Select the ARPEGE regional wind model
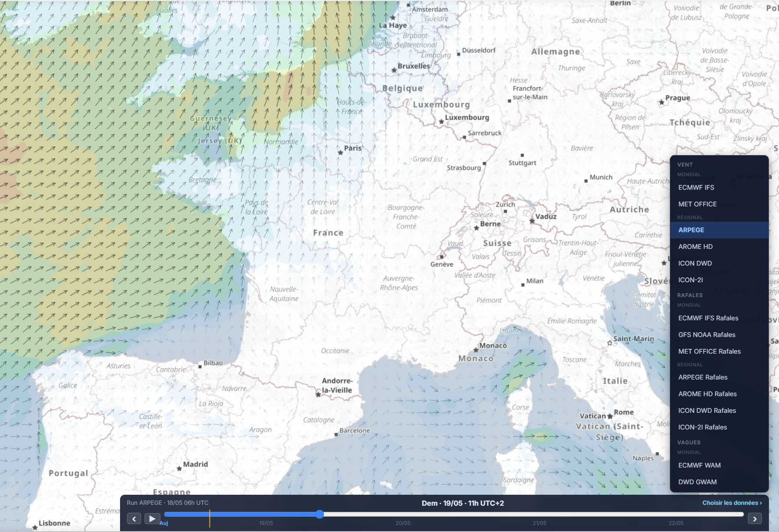 pyautogui.click(x=719, y=230)
